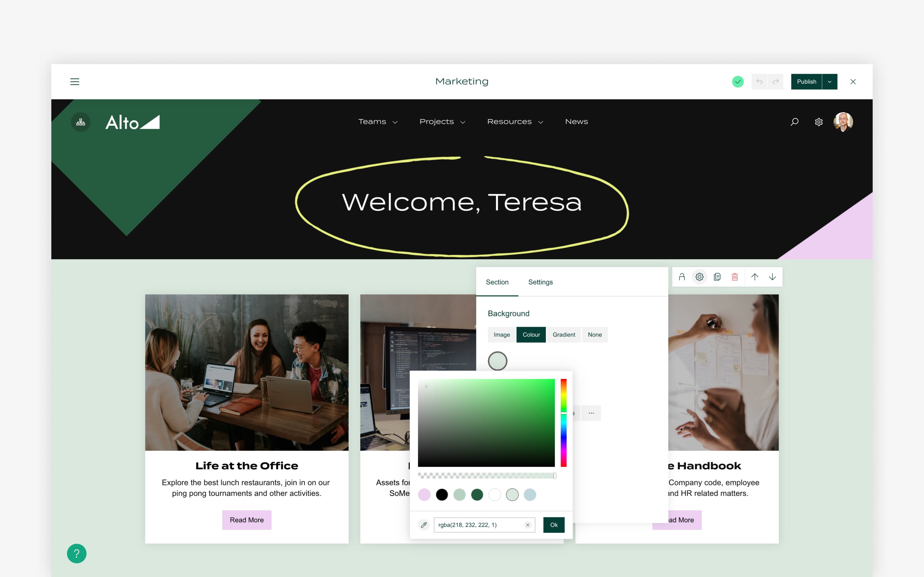Click the undo arrow icon
The width and height of the screenshot is (924, 577).
761,82
